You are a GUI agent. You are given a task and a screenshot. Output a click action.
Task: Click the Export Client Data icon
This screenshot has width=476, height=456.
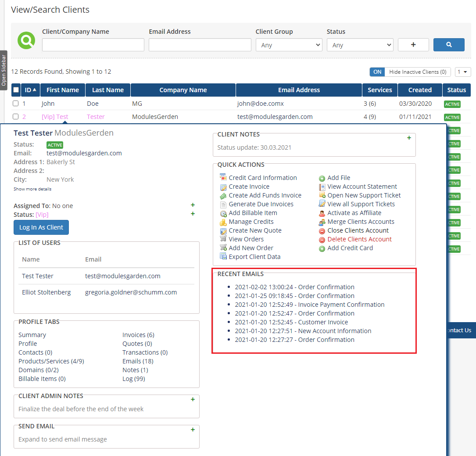click(223, 256)
